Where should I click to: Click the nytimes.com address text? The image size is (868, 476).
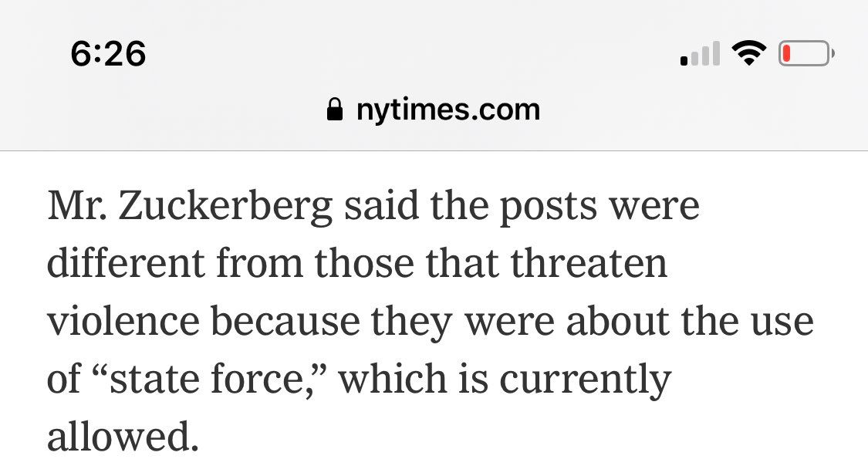[448, 110]
